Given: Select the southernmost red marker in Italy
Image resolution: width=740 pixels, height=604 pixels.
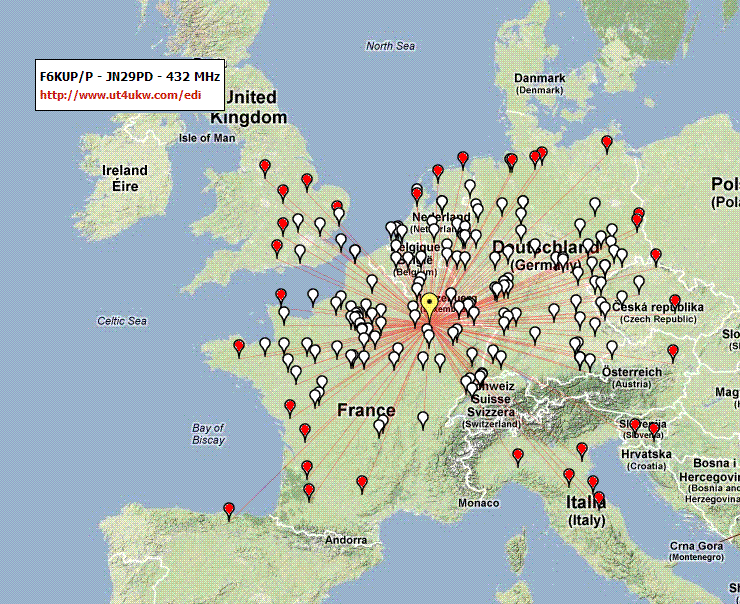Looking at the screenshot, I should pos(599,500).
